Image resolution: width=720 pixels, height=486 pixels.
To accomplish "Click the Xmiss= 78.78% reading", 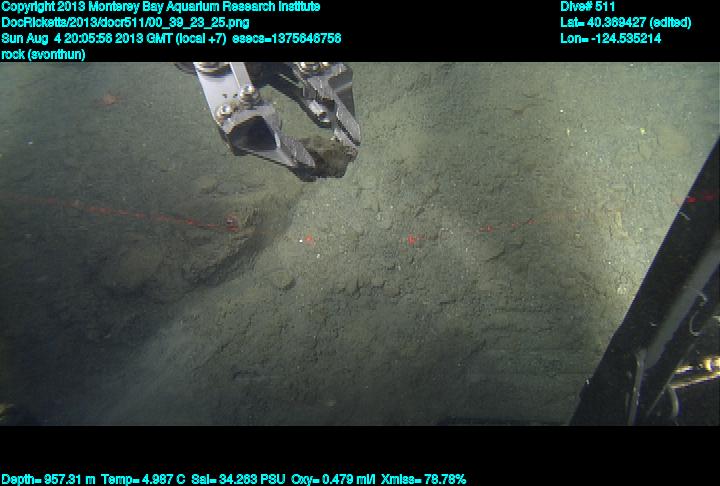I will coord(424,480).
